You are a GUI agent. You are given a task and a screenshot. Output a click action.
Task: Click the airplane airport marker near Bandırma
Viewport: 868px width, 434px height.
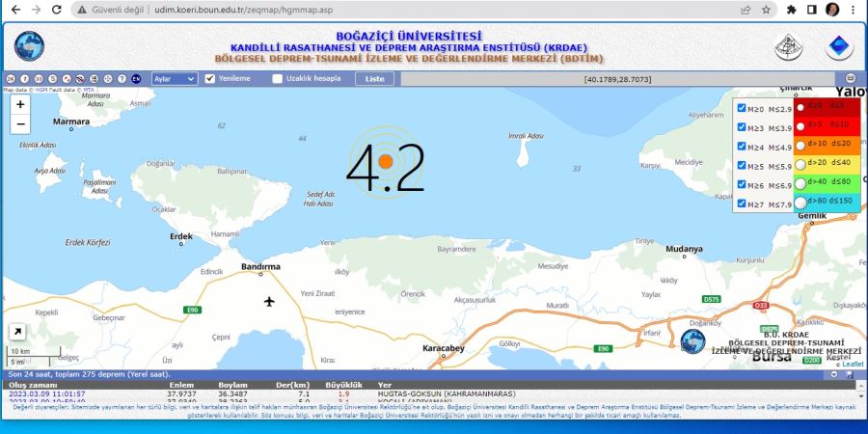click(x=269, y=302)
